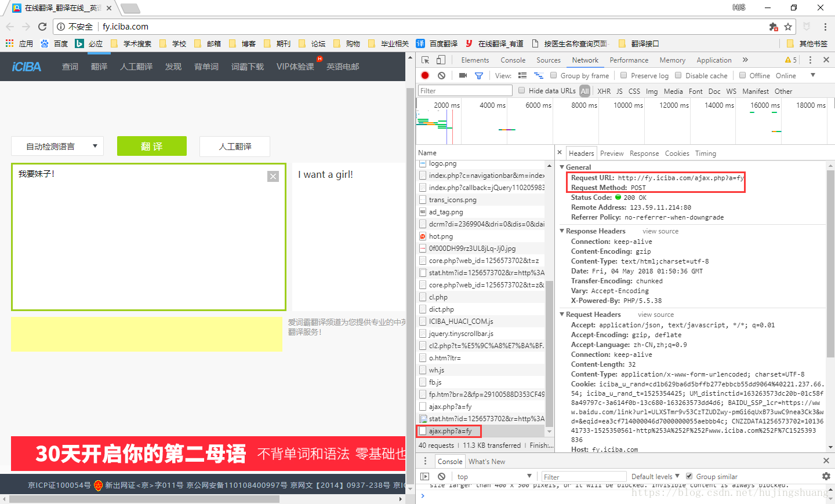Toggle the network filter funnel icon
Viewport: 835px width, 504px height.
pyautogui.click(x=479, y=75)
